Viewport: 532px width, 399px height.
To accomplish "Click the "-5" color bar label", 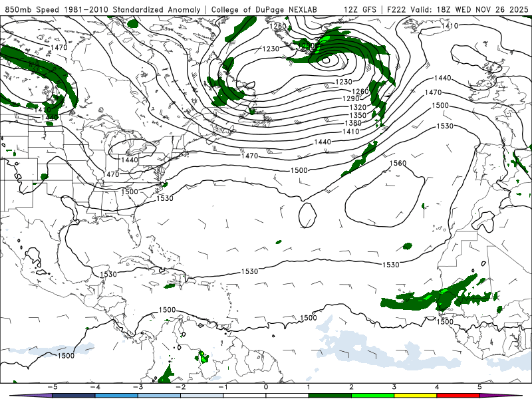I will tap(52, 387).
